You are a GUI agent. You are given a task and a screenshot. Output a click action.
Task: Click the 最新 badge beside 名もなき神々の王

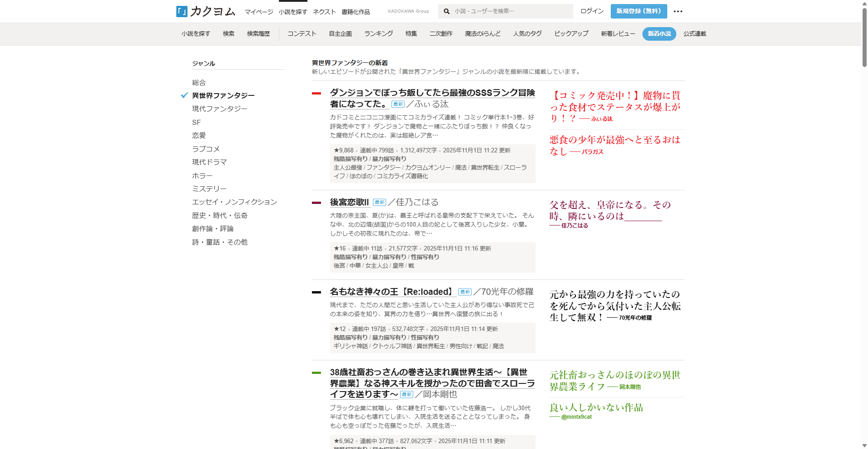tap(465, 292)
